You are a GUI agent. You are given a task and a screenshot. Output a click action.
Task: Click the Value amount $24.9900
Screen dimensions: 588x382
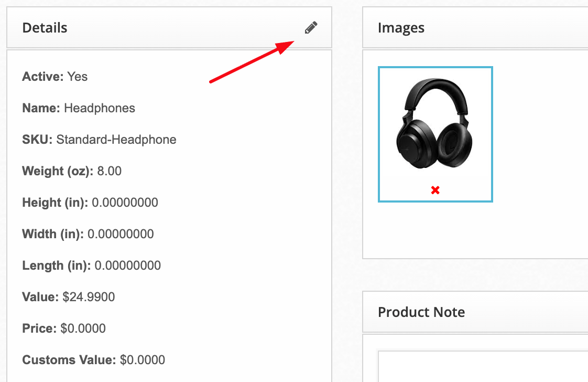(89, 297)
